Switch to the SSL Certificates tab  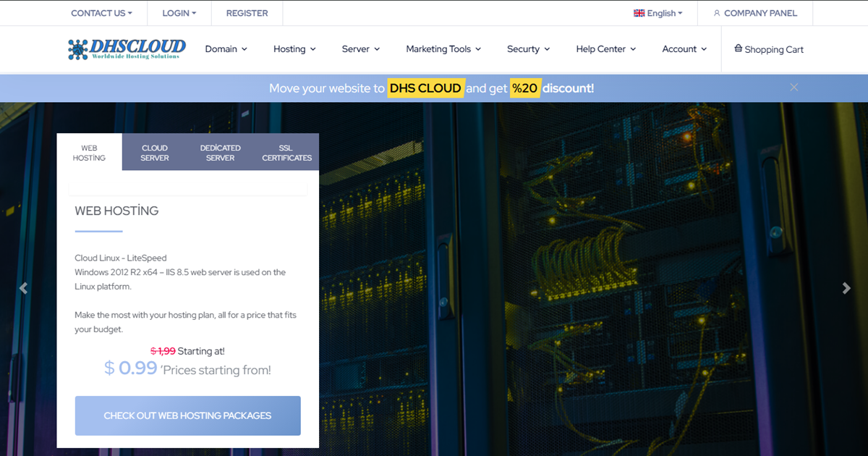click(286, 153)
